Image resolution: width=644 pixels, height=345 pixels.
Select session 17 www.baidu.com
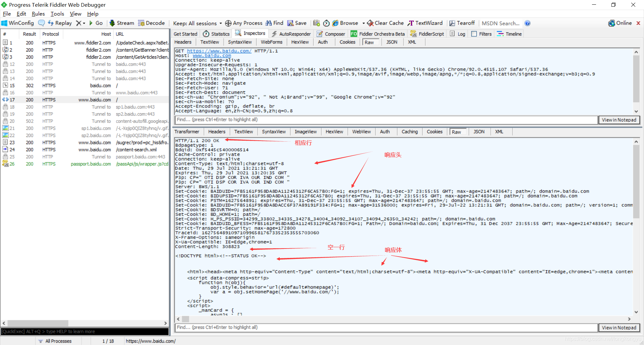[x=85, y=99]
